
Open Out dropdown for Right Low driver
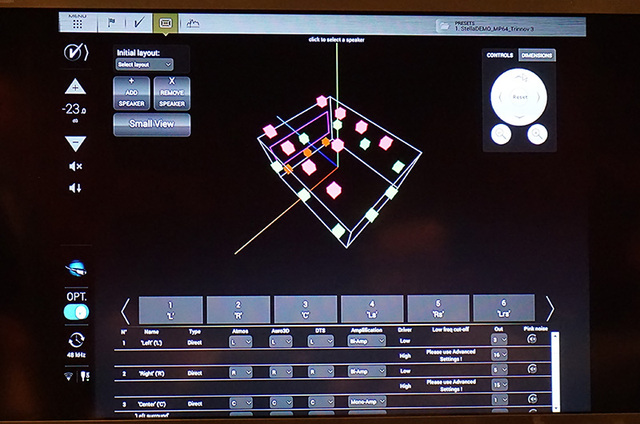click(499, 370)
